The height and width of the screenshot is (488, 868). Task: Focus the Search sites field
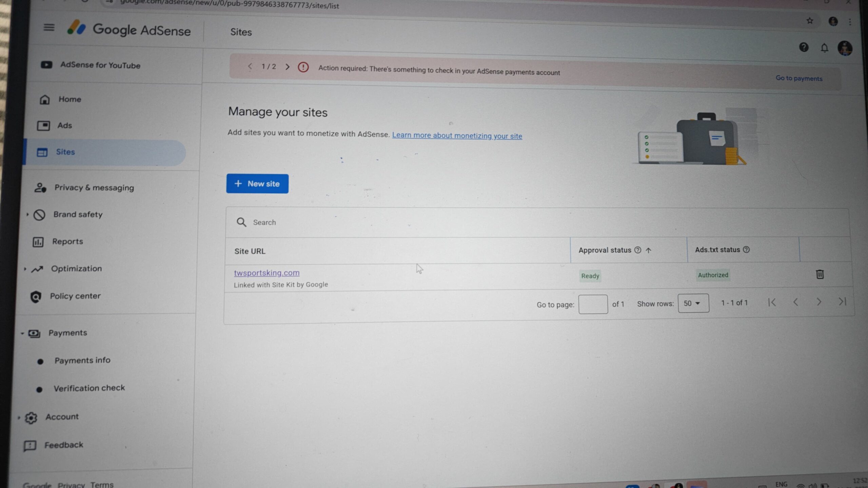pos(537,222)
